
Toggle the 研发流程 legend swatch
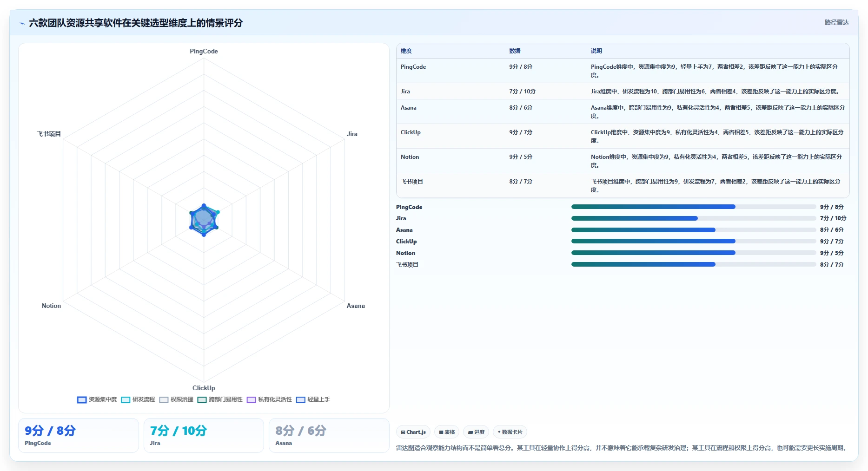point(126,399)
